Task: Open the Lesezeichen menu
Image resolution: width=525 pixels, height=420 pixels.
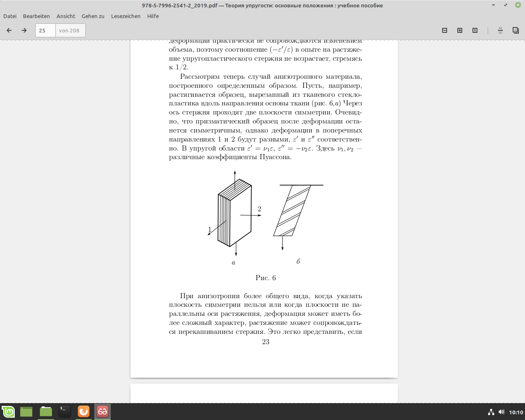Action: coord(126,16)
